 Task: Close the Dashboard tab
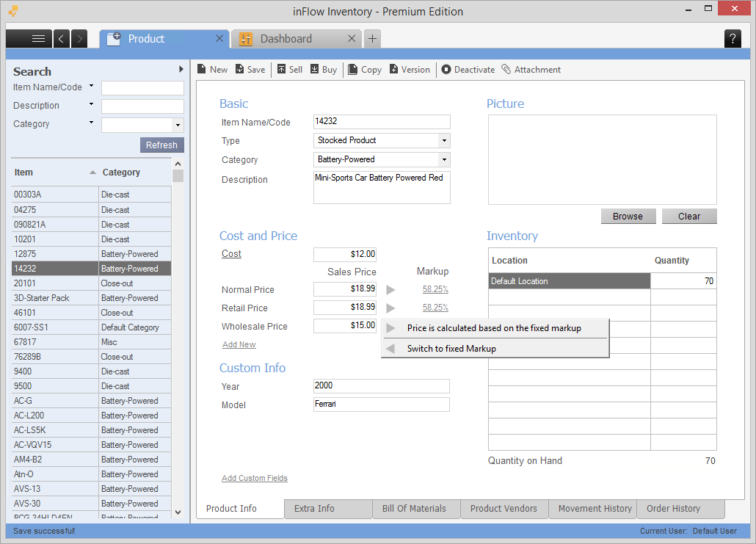coord(352,39)
